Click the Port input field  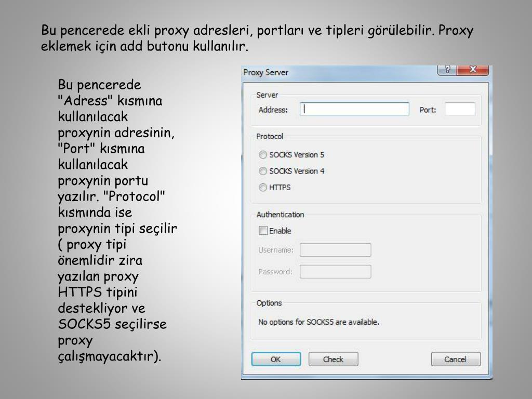tap(460, 109)
